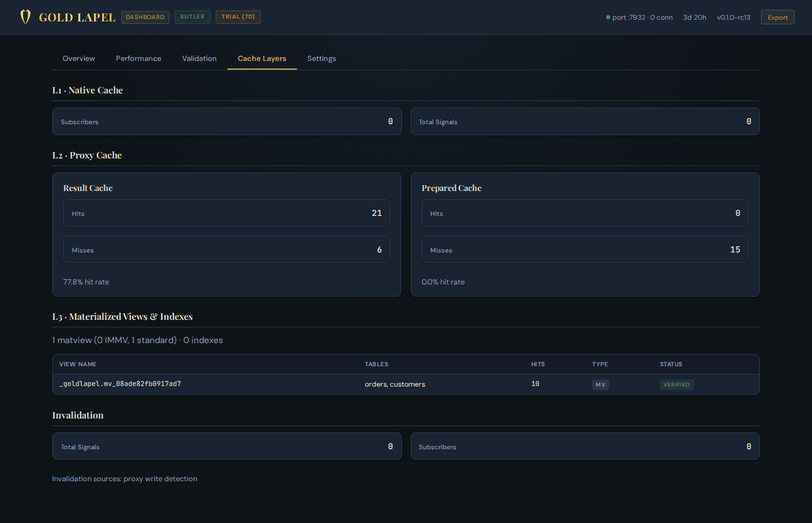Click the VERIFIED status badge

tap(676, 384)
